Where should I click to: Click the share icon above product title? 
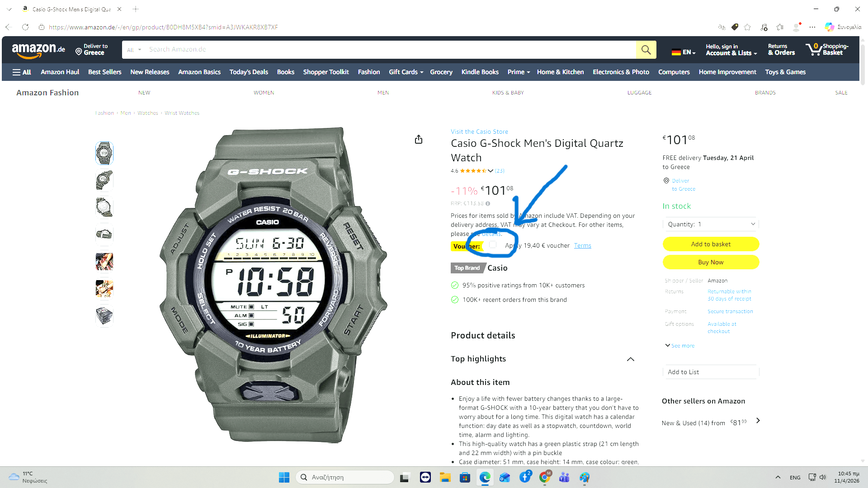419,139
